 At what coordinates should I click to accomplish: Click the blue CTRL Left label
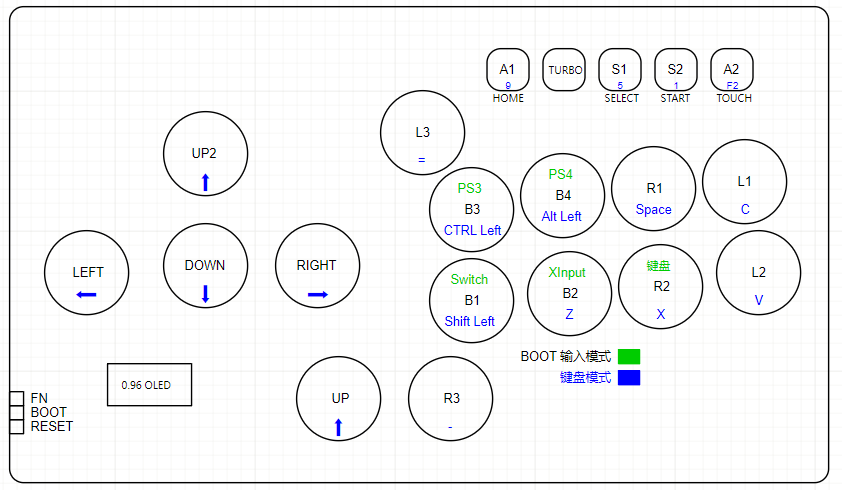pyautogui.click(x=472, y=230)
